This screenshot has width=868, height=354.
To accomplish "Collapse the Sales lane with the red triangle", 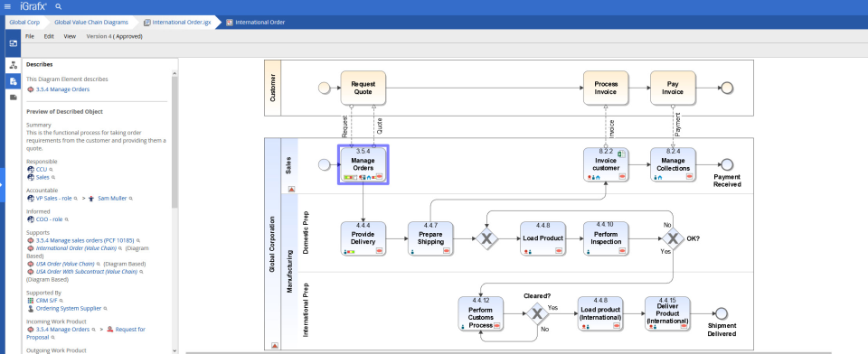I will point(292,189).
